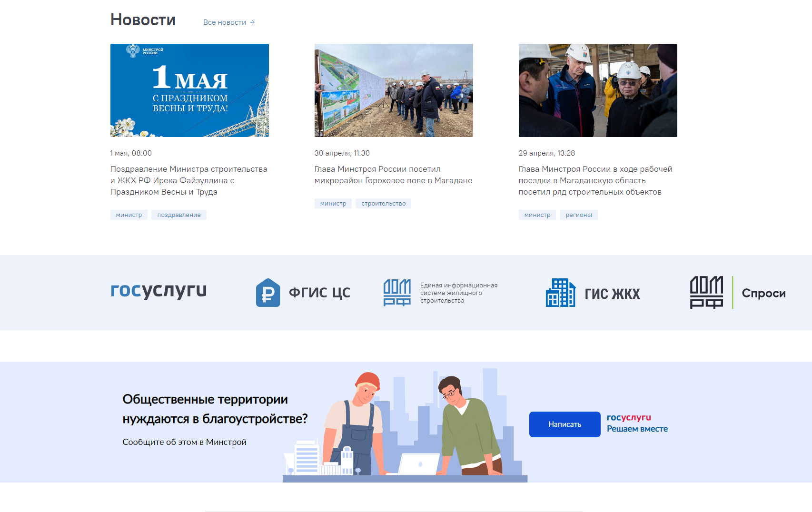Screen dimensions: 812x512
Task: Open the hard-hats construction visit news photo
Action: click(x=598, y=90)
